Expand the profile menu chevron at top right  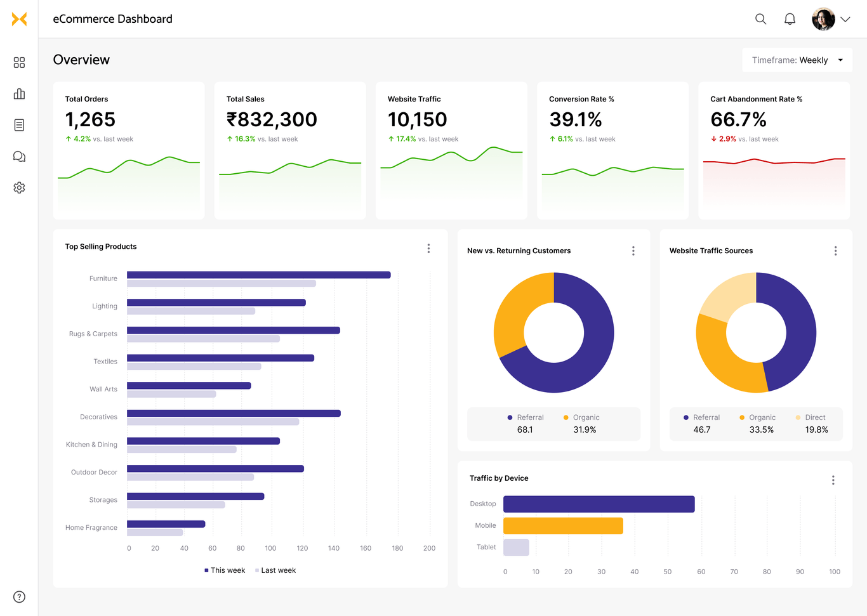(x=845, y=19)
